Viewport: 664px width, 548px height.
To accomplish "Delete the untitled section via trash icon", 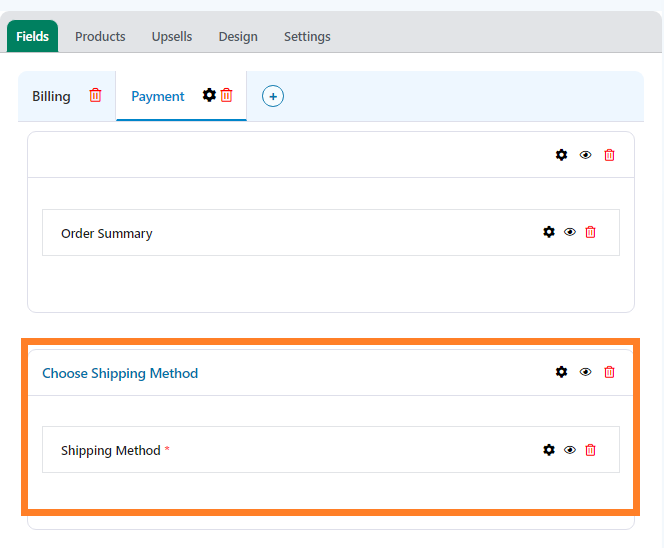I will [609, 155].
